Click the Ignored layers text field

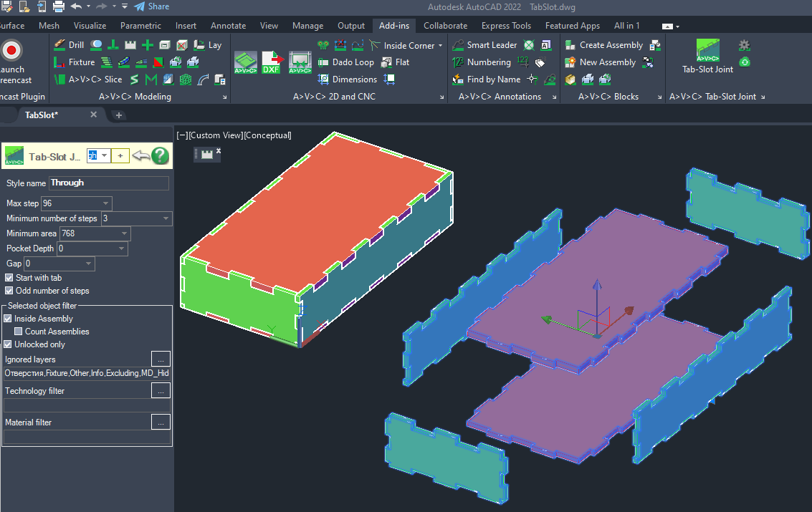(x=87, y=373)
